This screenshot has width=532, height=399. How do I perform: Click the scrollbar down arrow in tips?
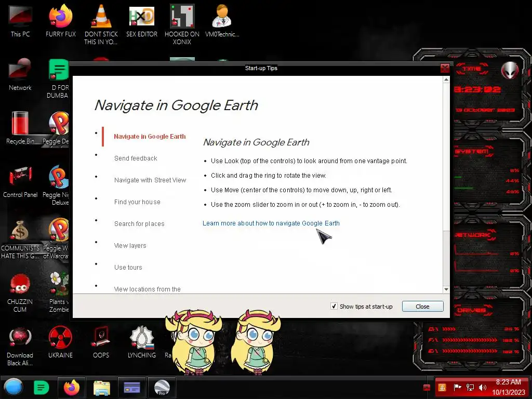pos(446,289)
